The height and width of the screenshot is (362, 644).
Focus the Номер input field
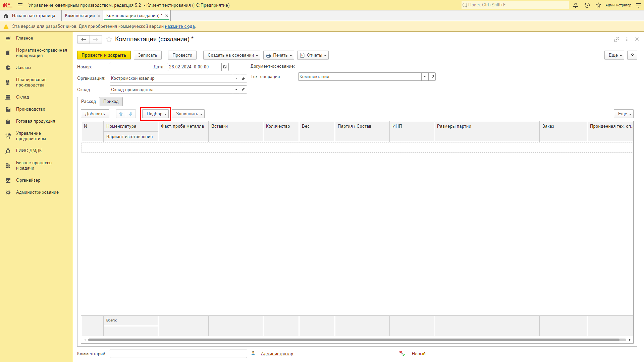tap(130, 67)
